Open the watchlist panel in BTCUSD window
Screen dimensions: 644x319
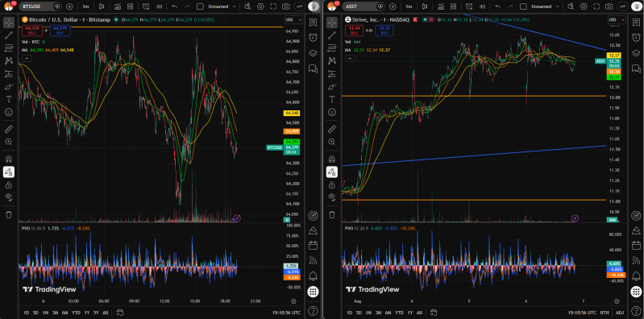coord(313,23)
